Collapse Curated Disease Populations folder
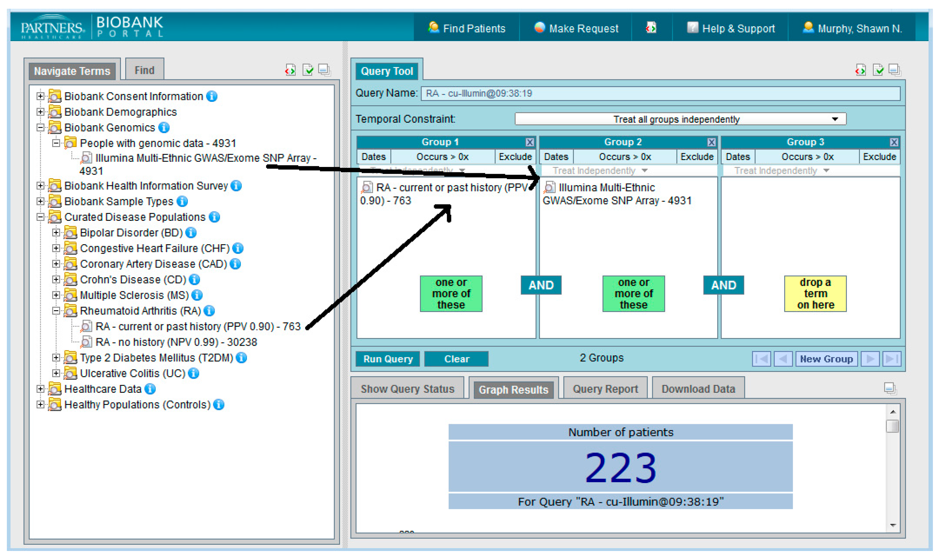Image resolution: width=941 pixels, height=560 pixels. [40, 217]
